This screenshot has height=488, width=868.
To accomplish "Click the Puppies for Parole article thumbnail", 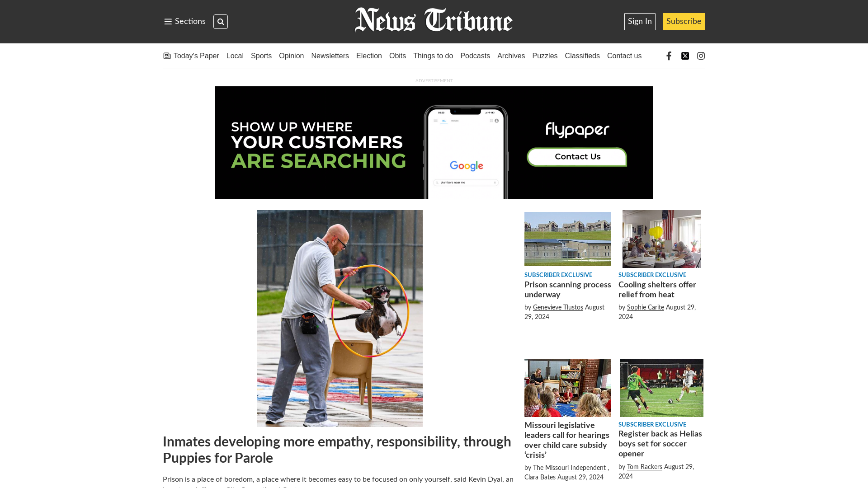I will coord(340,318).
